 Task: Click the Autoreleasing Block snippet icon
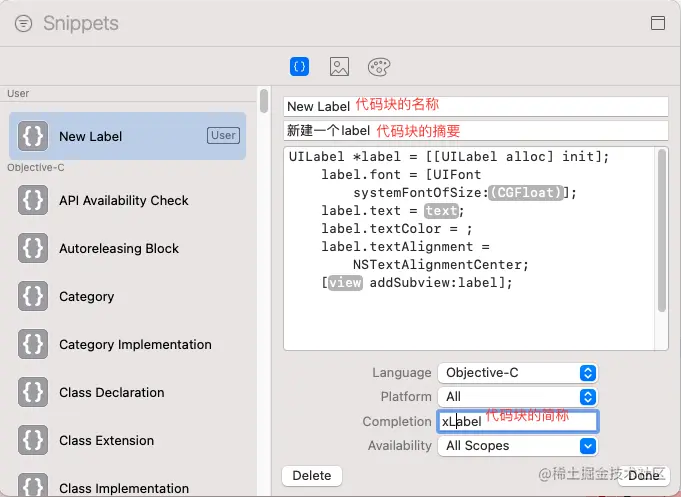[x=33, y=248]
